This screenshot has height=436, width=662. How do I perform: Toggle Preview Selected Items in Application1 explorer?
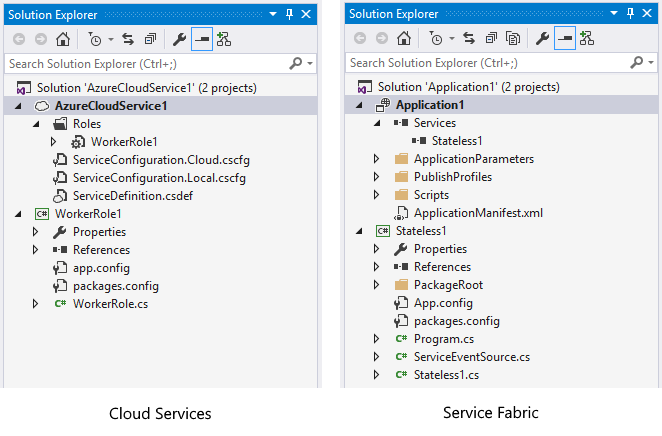click(565, 39)
